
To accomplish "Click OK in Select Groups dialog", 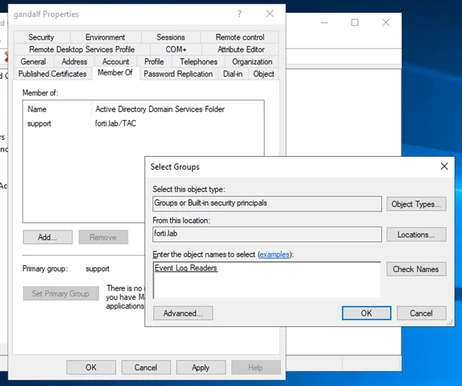I will tap(366, 313).
